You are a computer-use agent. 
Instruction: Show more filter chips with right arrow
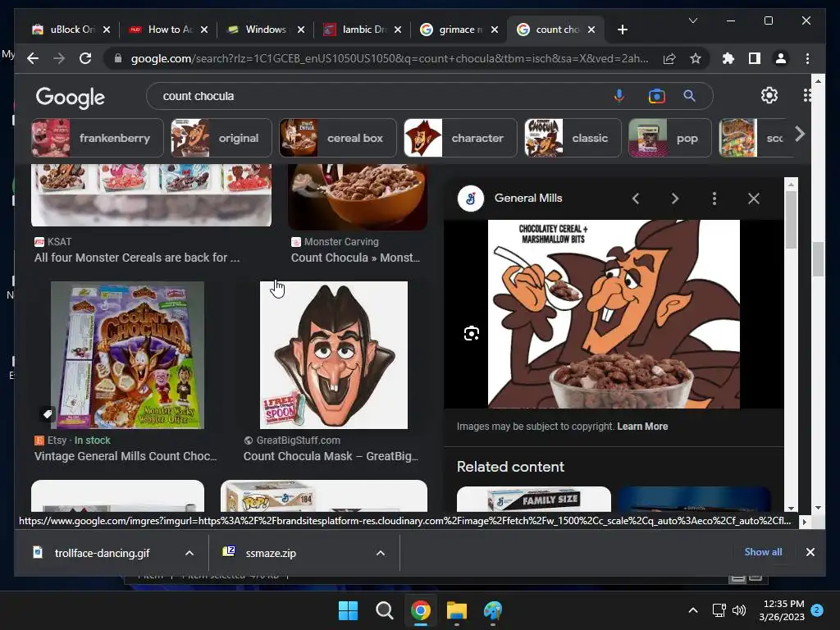point(799,134)
